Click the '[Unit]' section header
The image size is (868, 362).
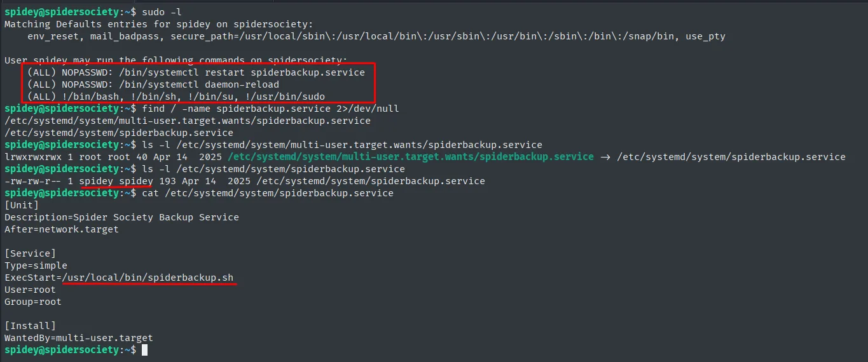click(x=22, y=205)
